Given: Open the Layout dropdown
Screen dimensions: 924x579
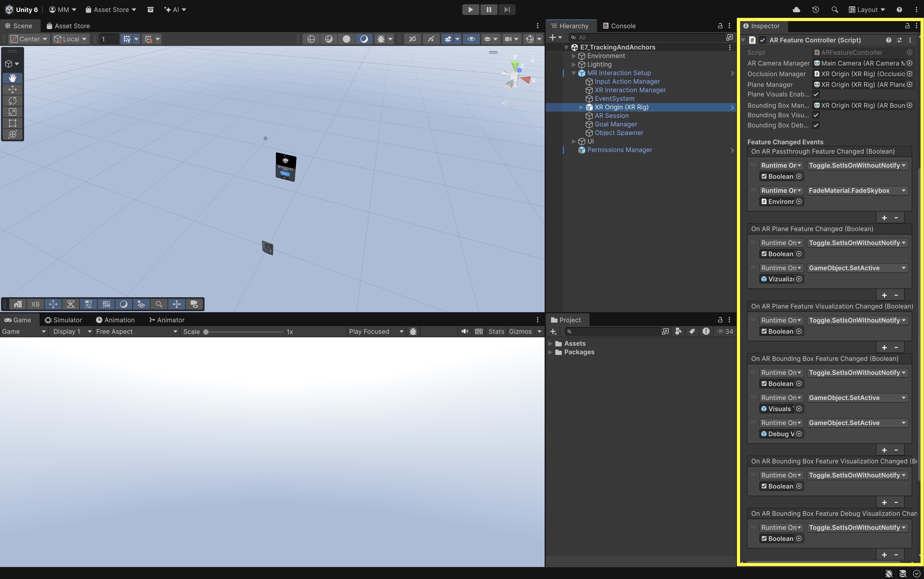Looking at the screenshot, I should click(x=867, y=10).
